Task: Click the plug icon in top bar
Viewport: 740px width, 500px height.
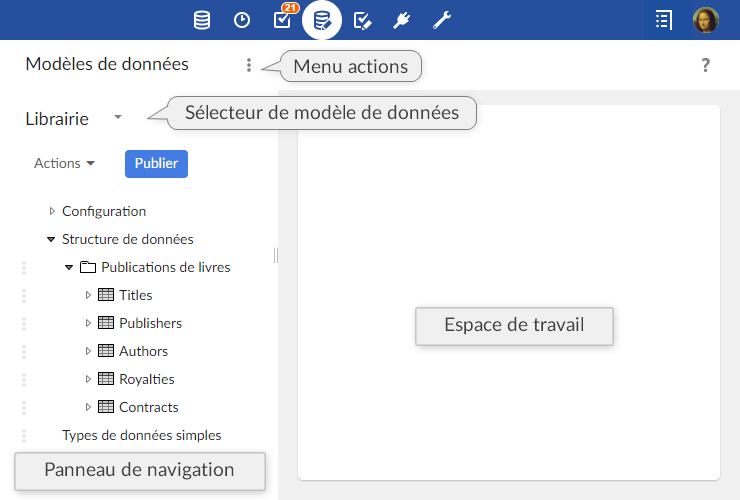Action: (x=401, y=19)
